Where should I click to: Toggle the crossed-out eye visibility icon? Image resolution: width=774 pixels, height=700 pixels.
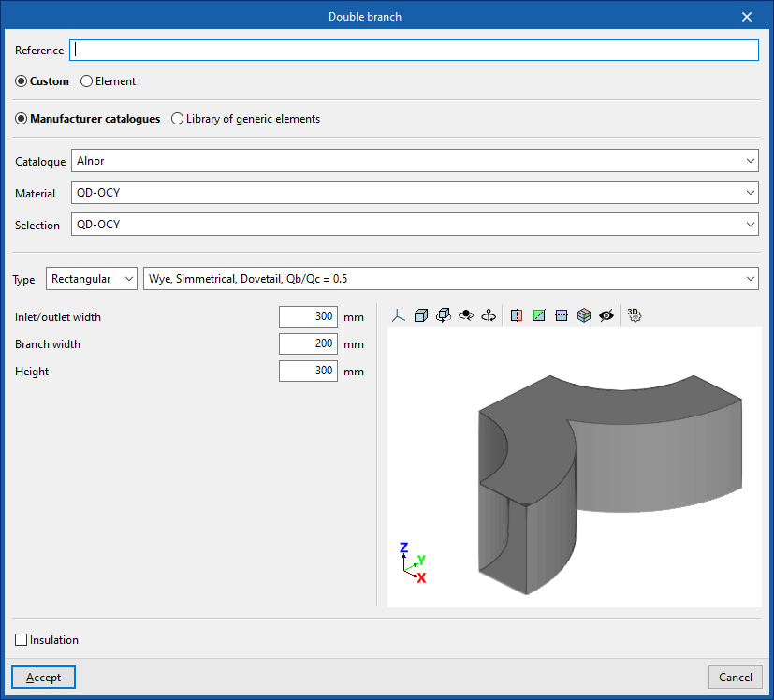(x=606, y=316)
